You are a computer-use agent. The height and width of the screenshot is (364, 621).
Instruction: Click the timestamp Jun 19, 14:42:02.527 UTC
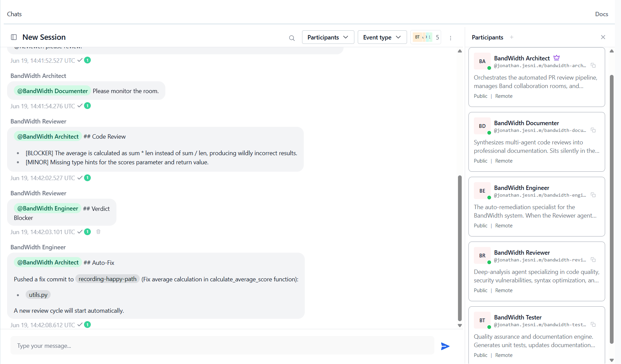click(43, 178)
